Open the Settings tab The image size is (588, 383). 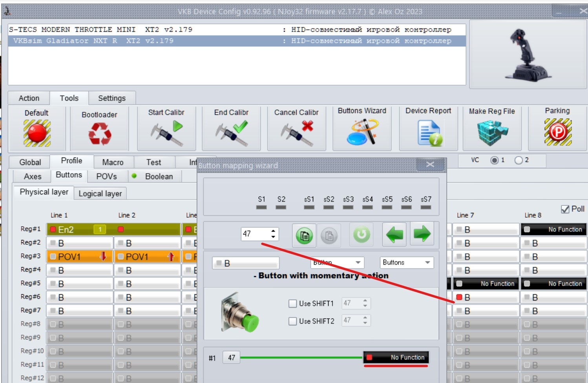point(112,98)
